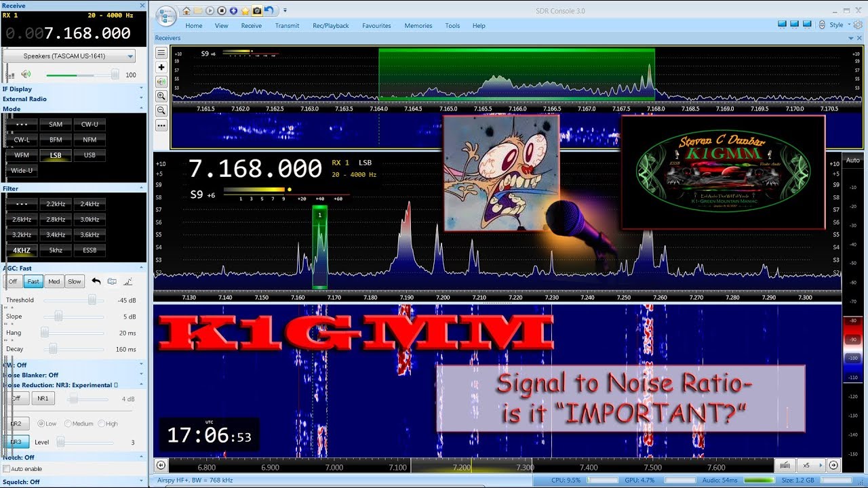Open the folder icon in quick access toolbar
This screenshot has width=868, height=488.
pyautogui.click(x=198, y=11)
